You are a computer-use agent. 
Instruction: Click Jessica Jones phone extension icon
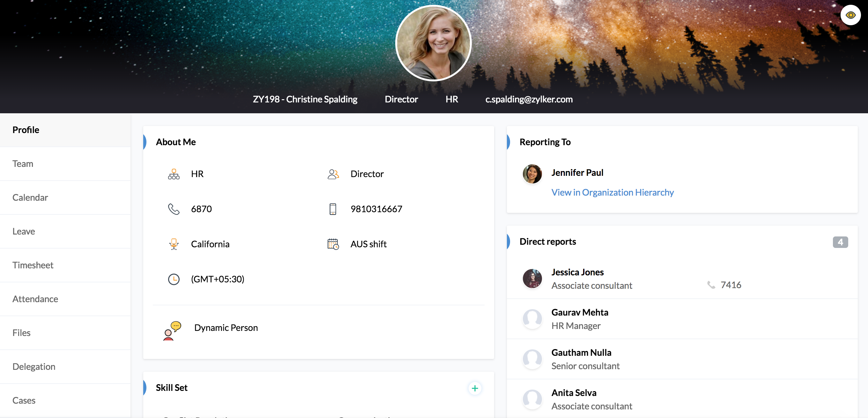tap(711, 285)
